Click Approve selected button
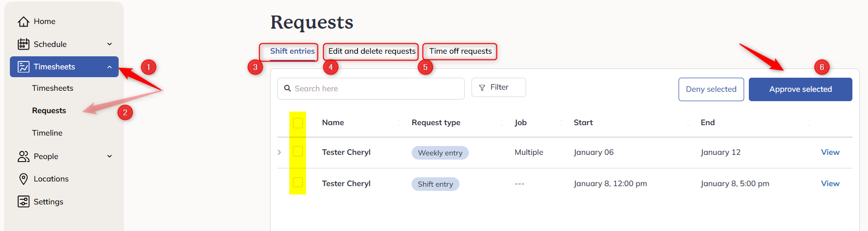 pos(800,89)
